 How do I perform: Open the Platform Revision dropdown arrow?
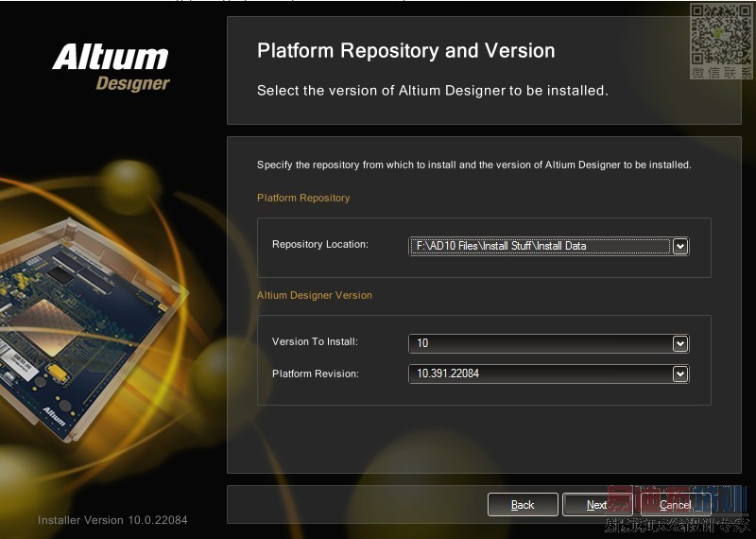[x=679, y=374]
